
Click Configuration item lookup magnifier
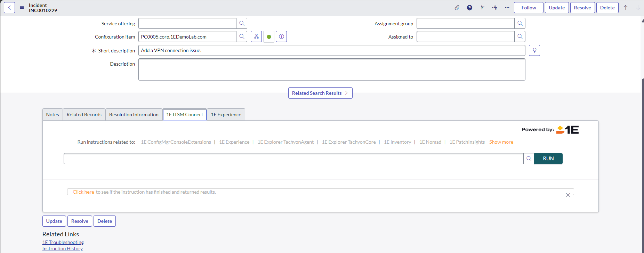[242, 36]
